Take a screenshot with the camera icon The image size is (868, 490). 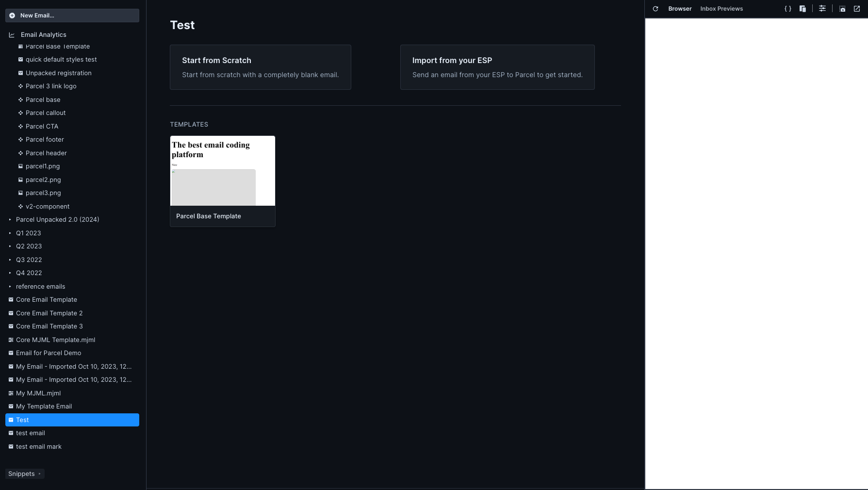[842, 9]
